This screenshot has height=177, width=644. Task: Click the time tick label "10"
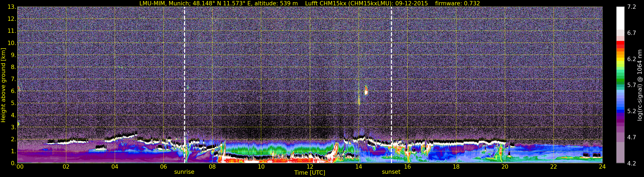click(261, 167)
